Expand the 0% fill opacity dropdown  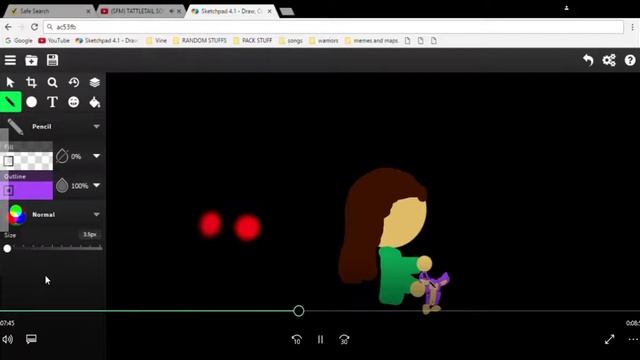97,156
